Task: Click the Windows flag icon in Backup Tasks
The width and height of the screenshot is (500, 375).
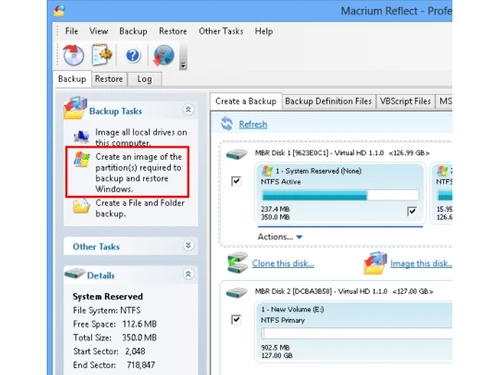Action: (x=82, y=159)
